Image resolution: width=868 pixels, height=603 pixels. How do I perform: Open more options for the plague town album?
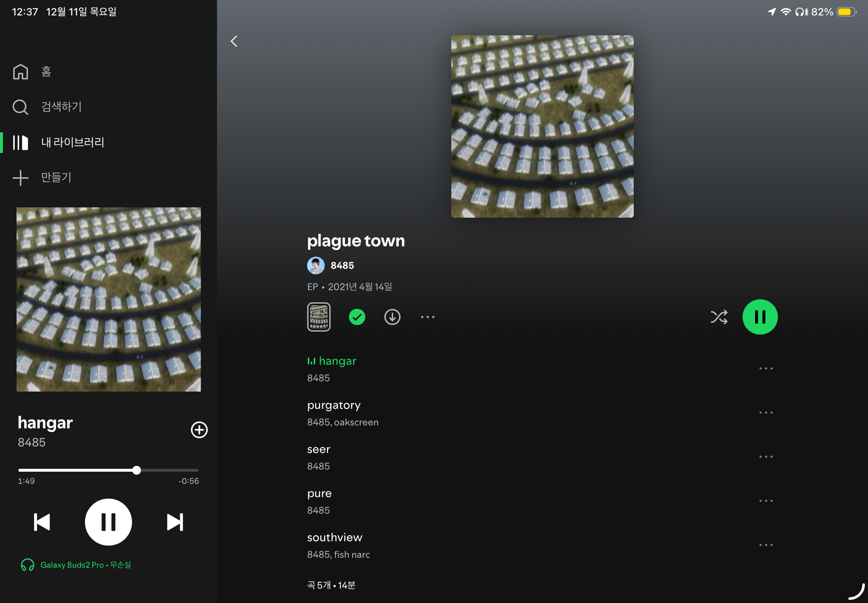pyautogui.click(x=427, y=317)
